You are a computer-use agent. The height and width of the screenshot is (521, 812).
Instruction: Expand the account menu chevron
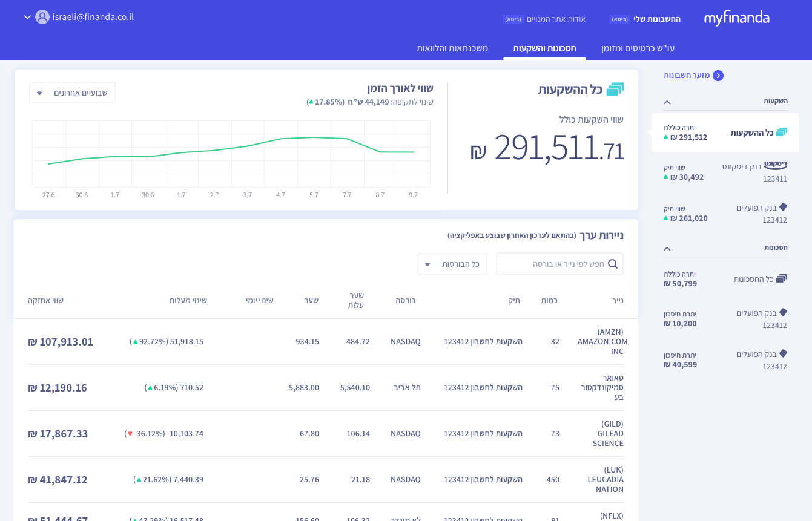pyautogui.click(x=27, y=17)
